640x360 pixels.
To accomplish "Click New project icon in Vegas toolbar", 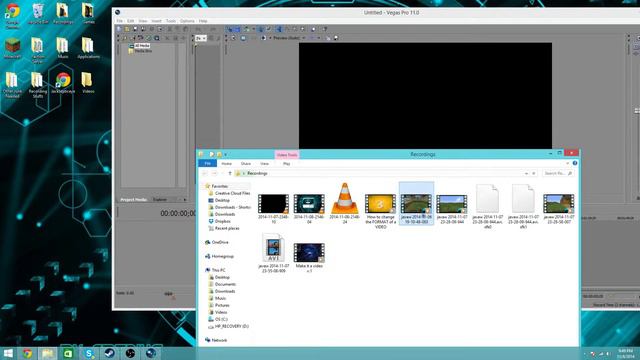I will pos(119,29).
